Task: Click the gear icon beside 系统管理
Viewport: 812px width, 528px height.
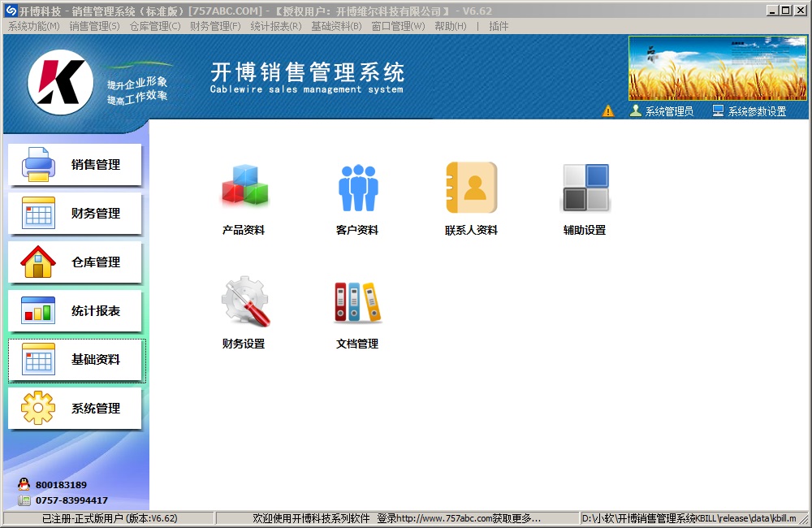Action: point(38,408)
